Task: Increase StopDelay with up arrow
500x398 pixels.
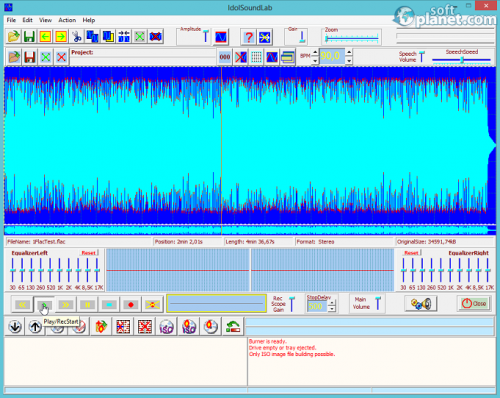Action: pyautogui.click(x=332, y=303)
